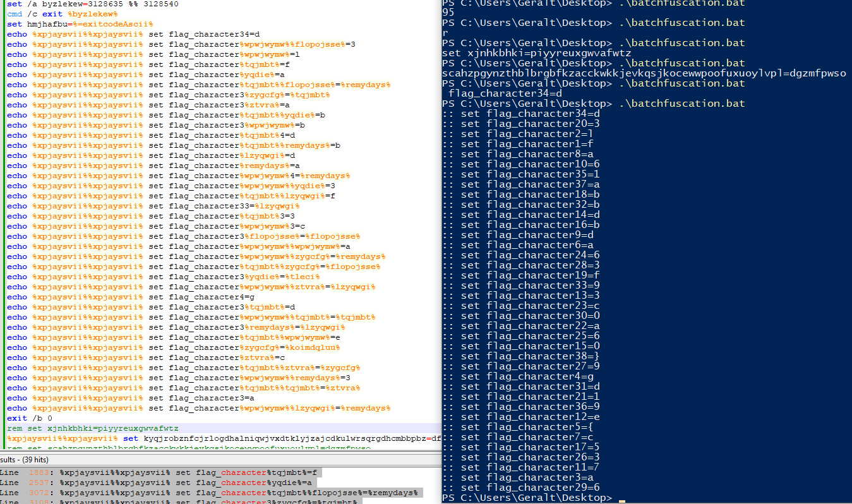
Task: Click PowerShell output ':: set flag_character24=6'
Action: tap(522, 255)
